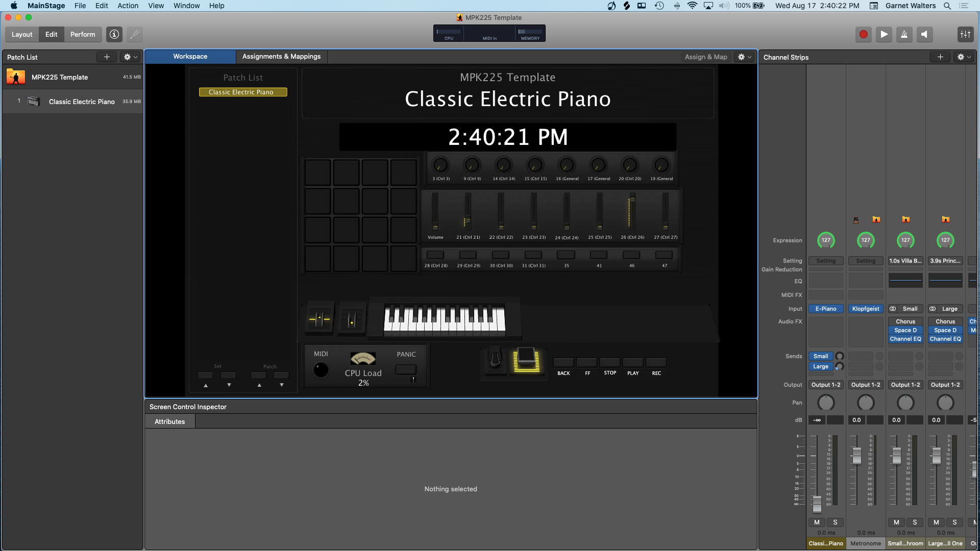Viewport: 980px width, 551px height.
Task: Click the 9 (Ctrl 9) knob
Action: [x=472, y=165]
